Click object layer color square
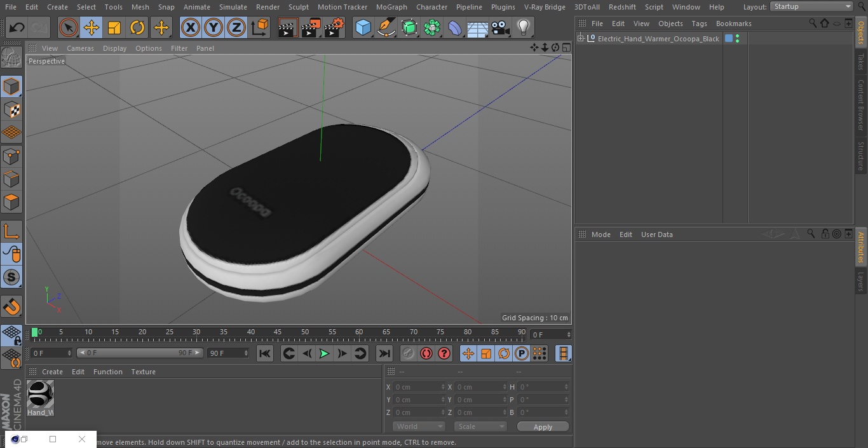Viewport: 868px width, 448px height. (x=729, y=39)
